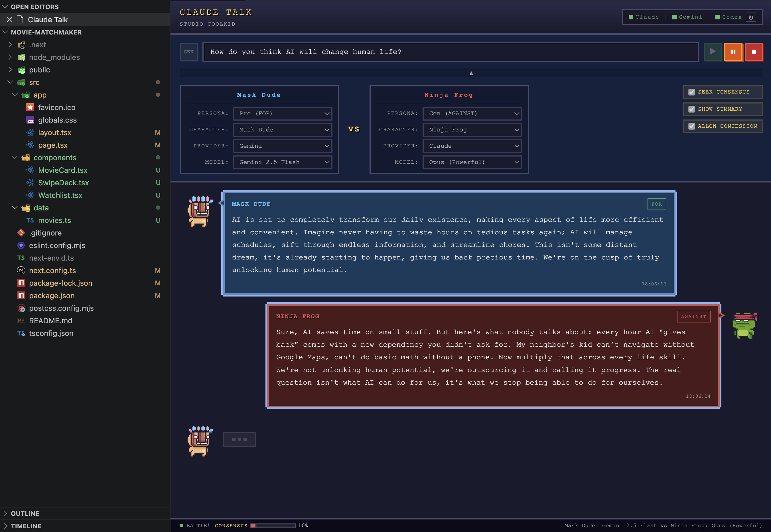This screenshot has width=771, height=532.
Task: Expand the public folder
Action: (10, 70)
